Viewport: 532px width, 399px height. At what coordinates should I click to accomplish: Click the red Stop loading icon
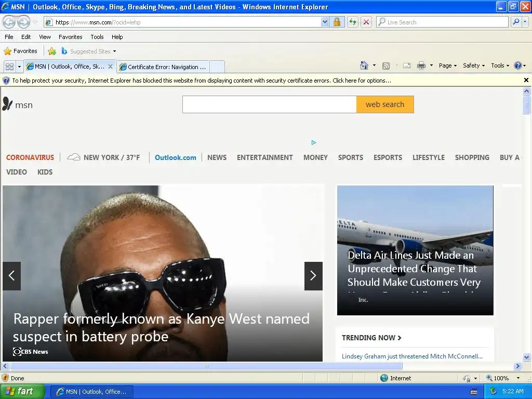click(x=366, y=22)
